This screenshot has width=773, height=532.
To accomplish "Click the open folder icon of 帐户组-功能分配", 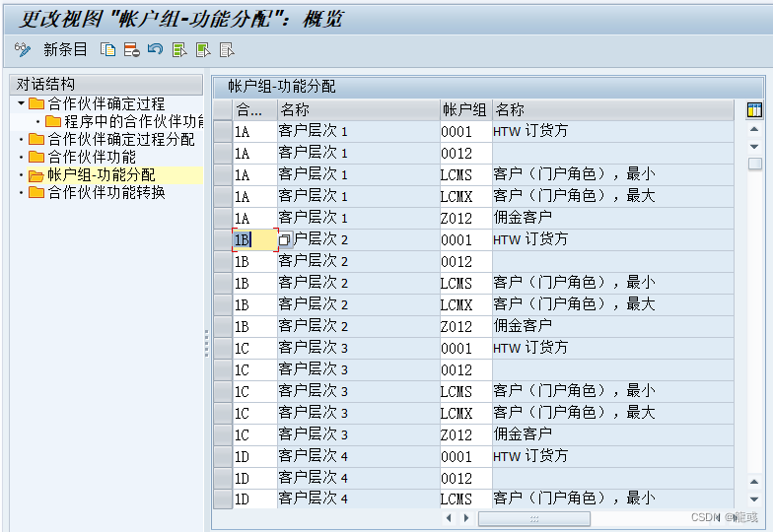I will (36, 175).
